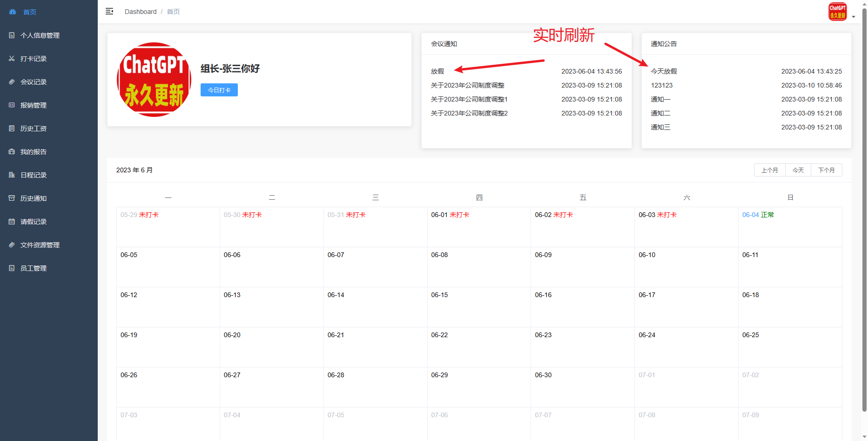
Task: Go to previous month with 上个月
Action: 769,170
